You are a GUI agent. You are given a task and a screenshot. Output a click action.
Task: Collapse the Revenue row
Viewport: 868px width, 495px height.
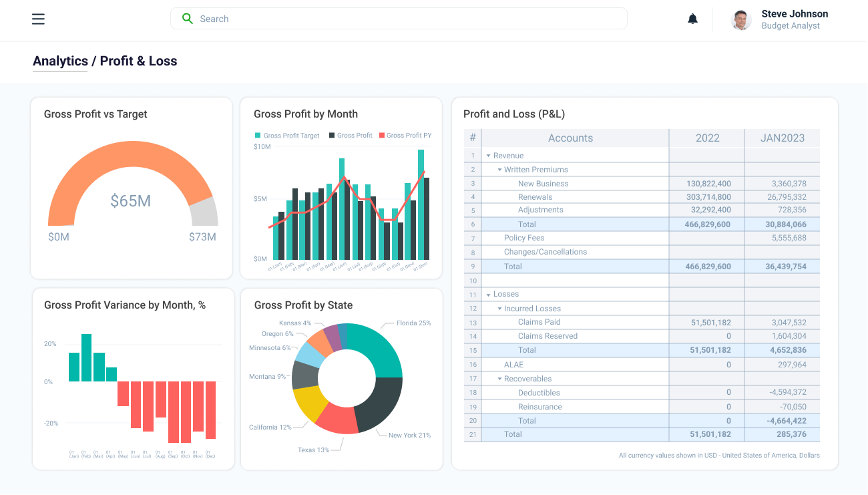coord(489,156)
